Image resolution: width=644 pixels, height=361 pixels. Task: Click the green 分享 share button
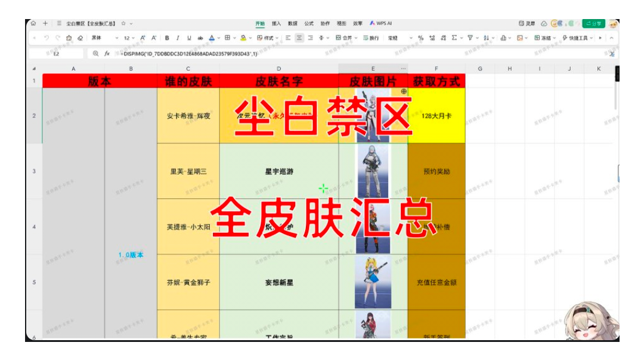tap(593, 24)
